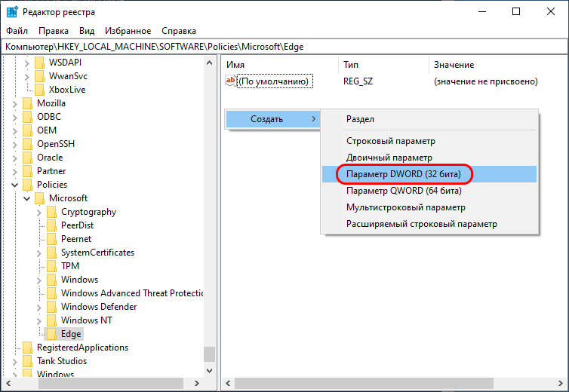Select the Edge folder icon in tree
The width and height of the screenshot is (569, 392).
(51, 334)
